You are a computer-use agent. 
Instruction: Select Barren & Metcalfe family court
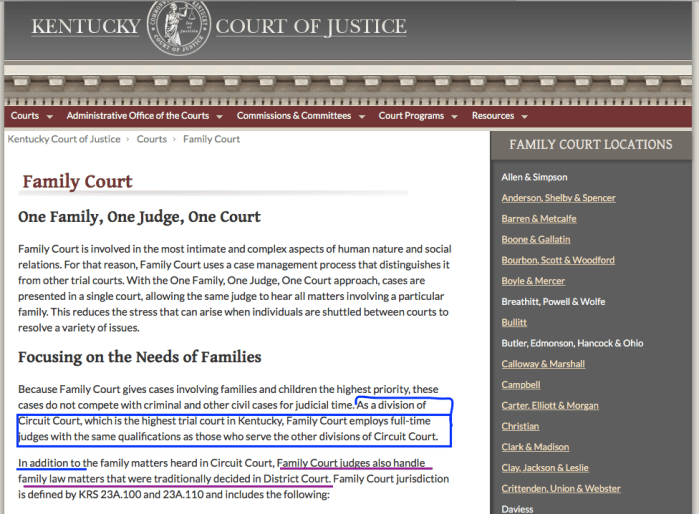click(x=538, y=219)
